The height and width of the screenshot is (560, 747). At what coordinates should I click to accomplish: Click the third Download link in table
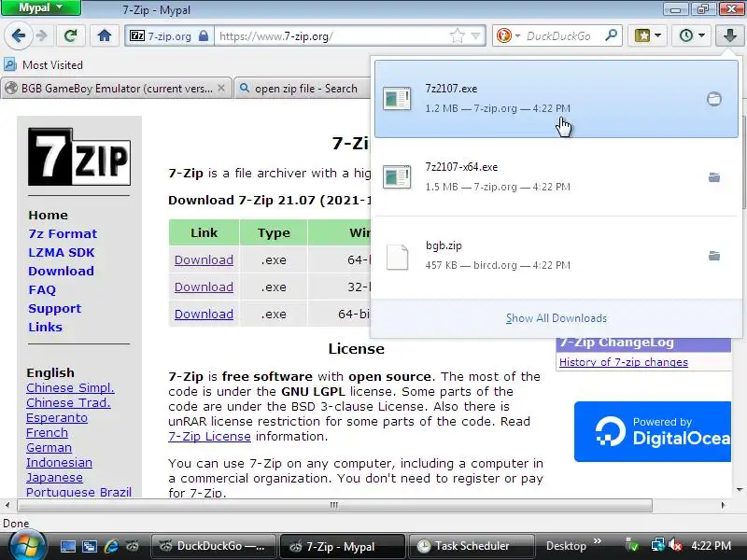click(204, 315)
